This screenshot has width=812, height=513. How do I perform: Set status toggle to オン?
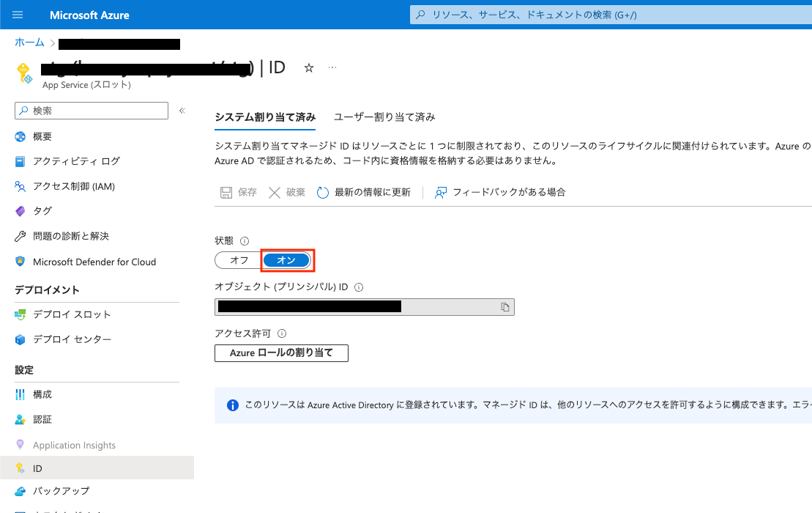point(286,260)
